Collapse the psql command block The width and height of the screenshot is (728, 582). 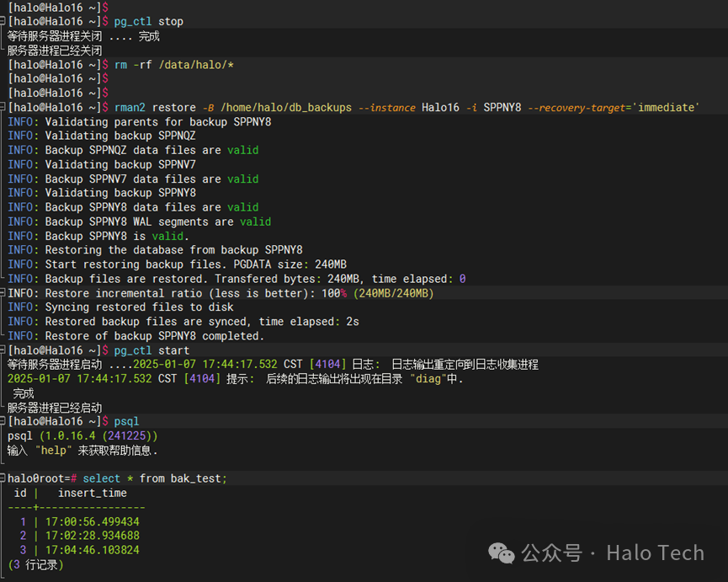click(x=3, y=421)
